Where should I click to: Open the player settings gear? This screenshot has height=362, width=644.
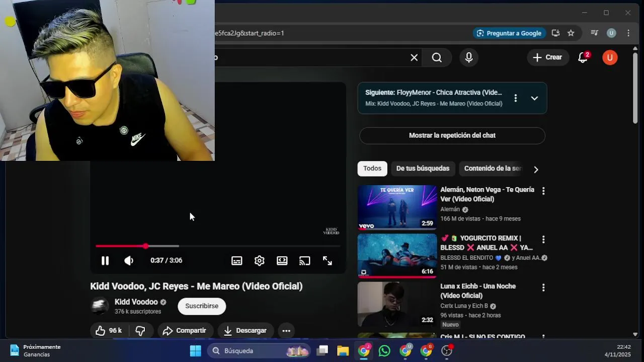point(260,260)
